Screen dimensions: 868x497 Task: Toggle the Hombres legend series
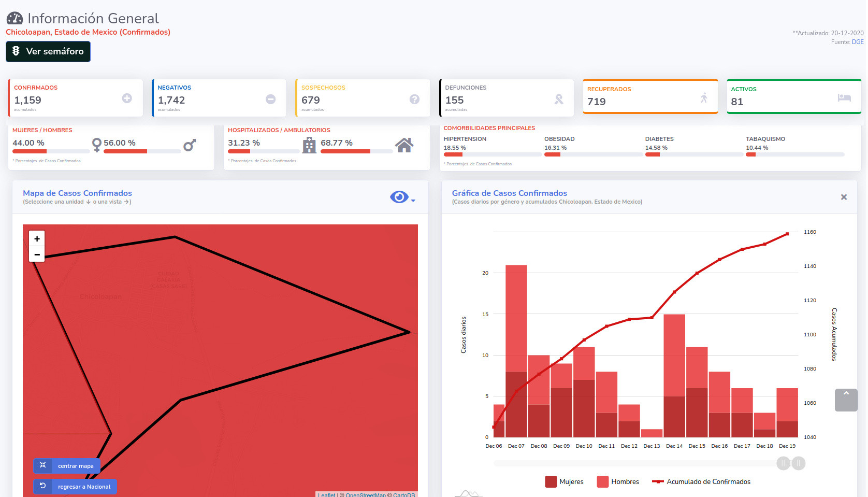tap(618, 482)
